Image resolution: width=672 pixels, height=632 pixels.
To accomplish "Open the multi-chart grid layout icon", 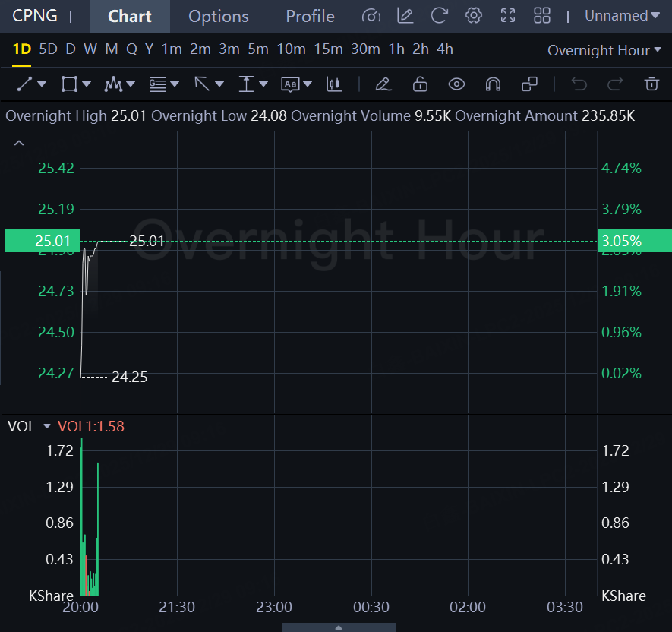I will (x=542, y=16).
